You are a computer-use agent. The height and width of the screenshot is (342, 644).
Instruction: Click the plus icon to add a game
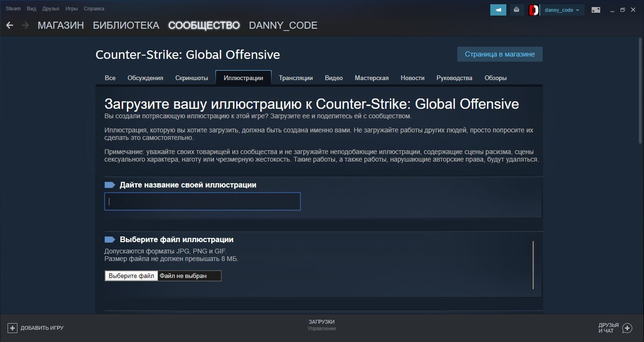13,328
